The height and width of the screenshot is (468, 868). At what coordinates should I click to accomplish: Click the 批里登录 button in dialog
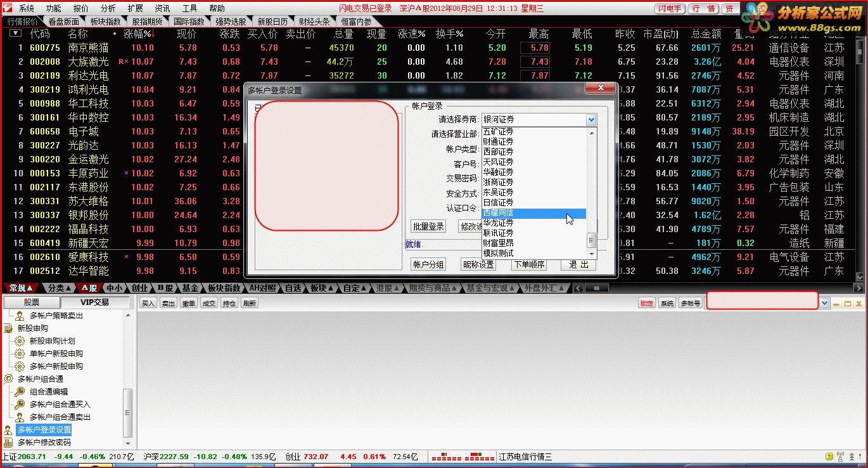pos(428,226)
